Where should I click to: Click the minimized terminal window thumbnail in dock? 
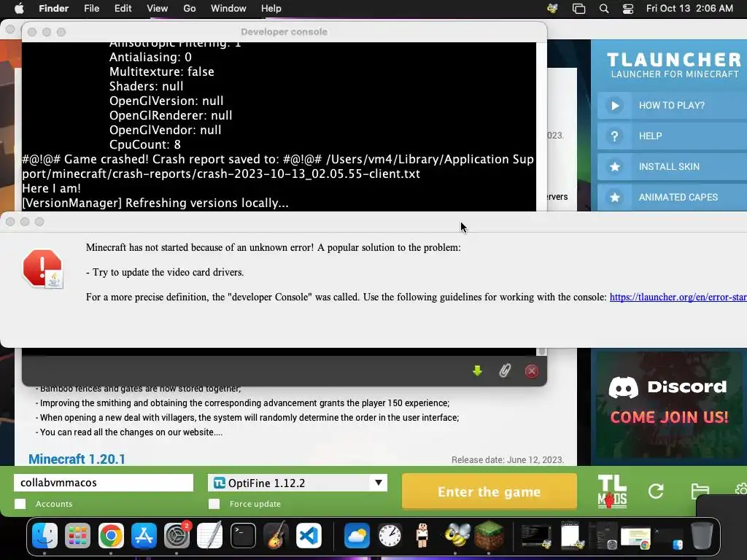[536, 535]
